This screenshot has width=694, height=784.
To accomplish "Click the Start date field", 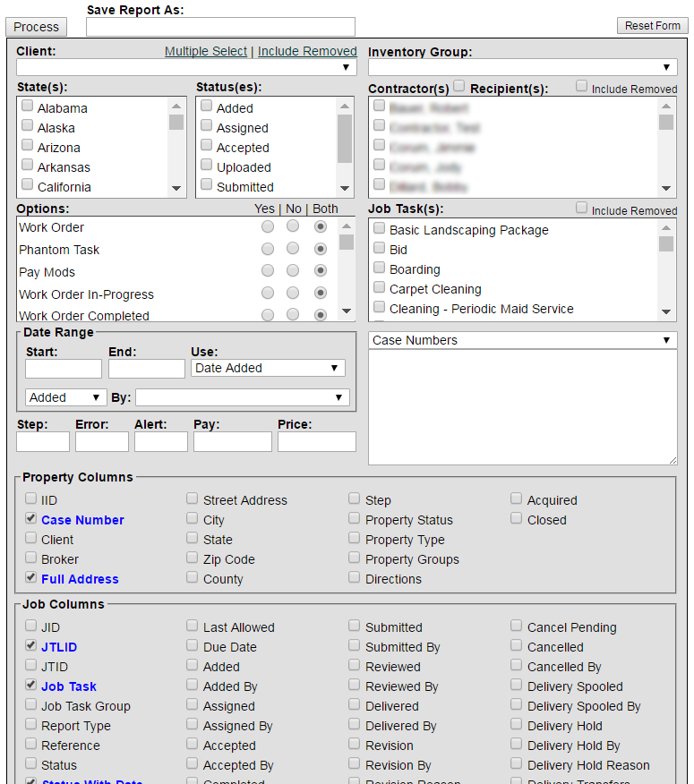I will pyautogui.click(x=64, y=369).
